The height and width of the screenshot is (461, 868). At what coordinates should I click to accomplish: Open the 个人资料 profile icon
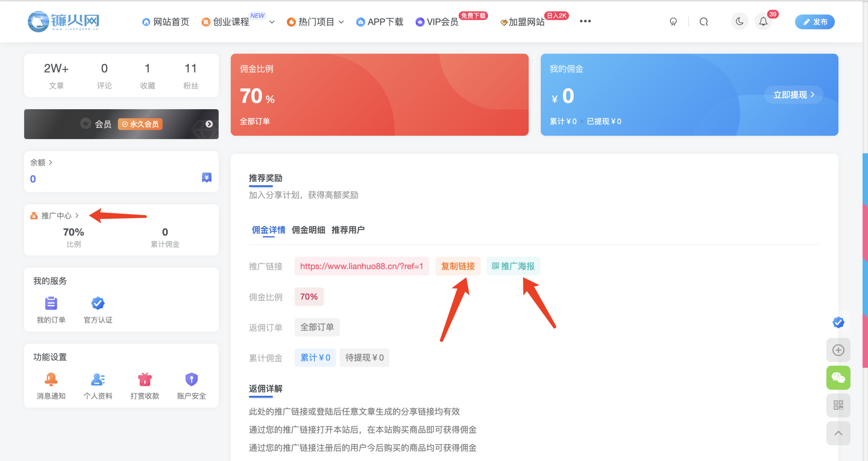tap(97, 379)
